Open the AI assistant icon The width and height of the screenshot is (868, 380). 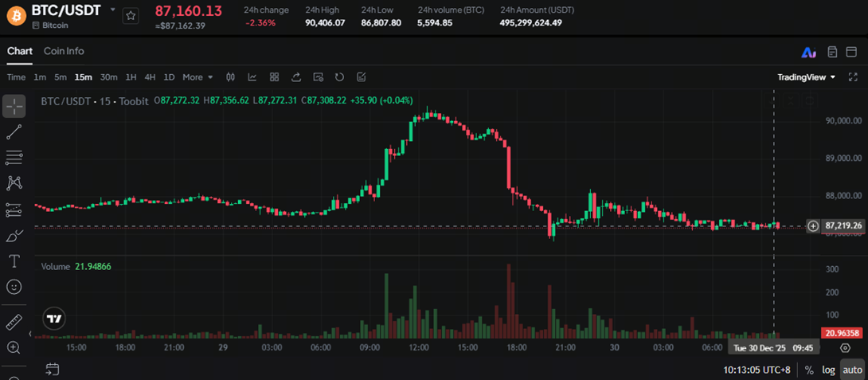[x=809, y=52]
